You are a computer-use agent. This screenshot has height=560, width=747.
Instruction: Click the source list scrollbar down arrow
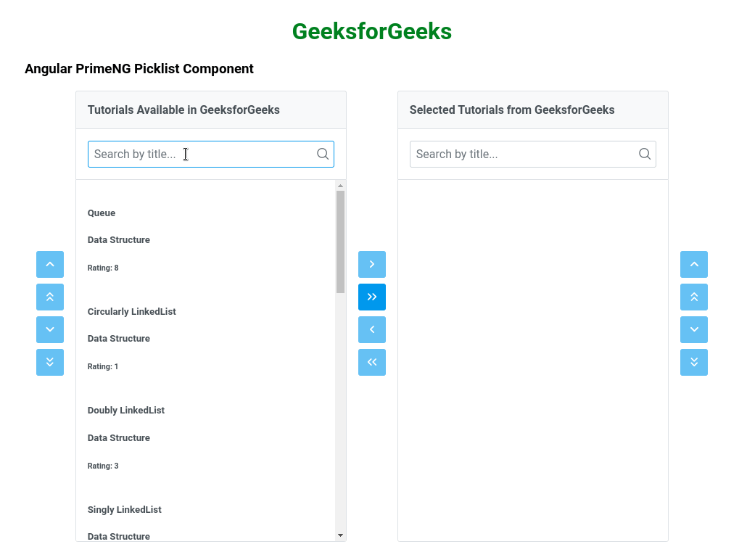click(340, 535)
